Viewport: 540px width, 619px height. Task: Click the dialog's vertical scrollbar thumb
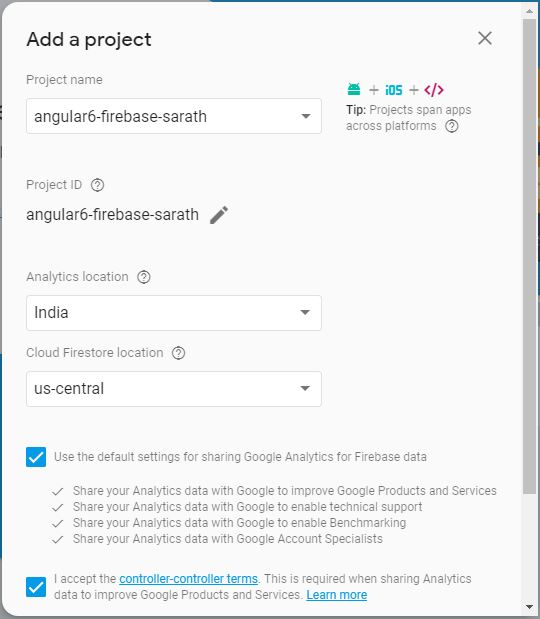tap(529, 256)
